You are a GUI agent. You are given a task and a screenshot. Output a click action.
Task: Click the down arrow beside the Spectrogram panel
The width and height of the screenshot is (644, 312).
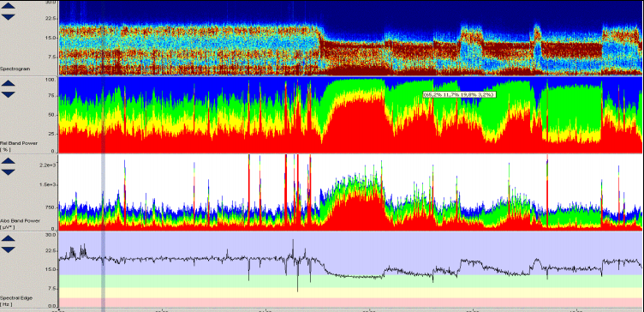pos(9,17)
